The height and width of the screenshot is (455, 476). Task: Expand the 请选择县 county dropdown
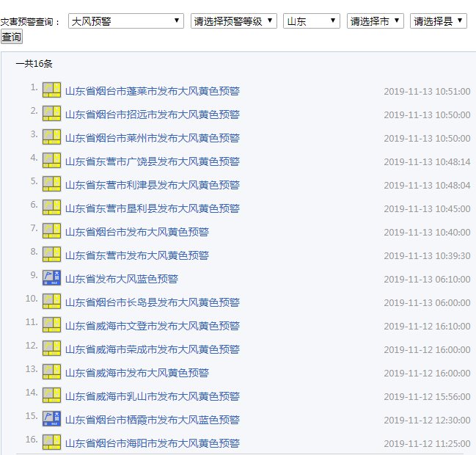tap(439, 21)
